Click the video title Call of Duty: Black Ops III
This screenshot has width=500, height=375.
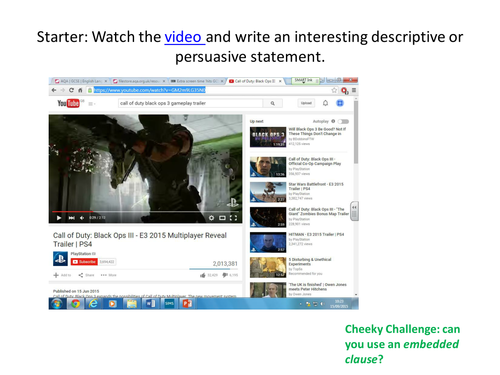140,240
